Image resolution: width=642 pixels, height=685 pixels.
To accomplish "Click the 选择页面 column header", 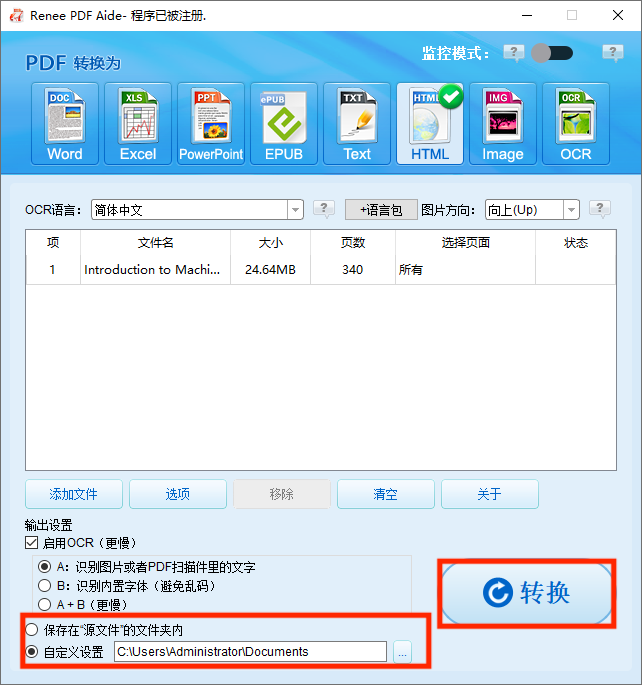I will coord(465,242).
